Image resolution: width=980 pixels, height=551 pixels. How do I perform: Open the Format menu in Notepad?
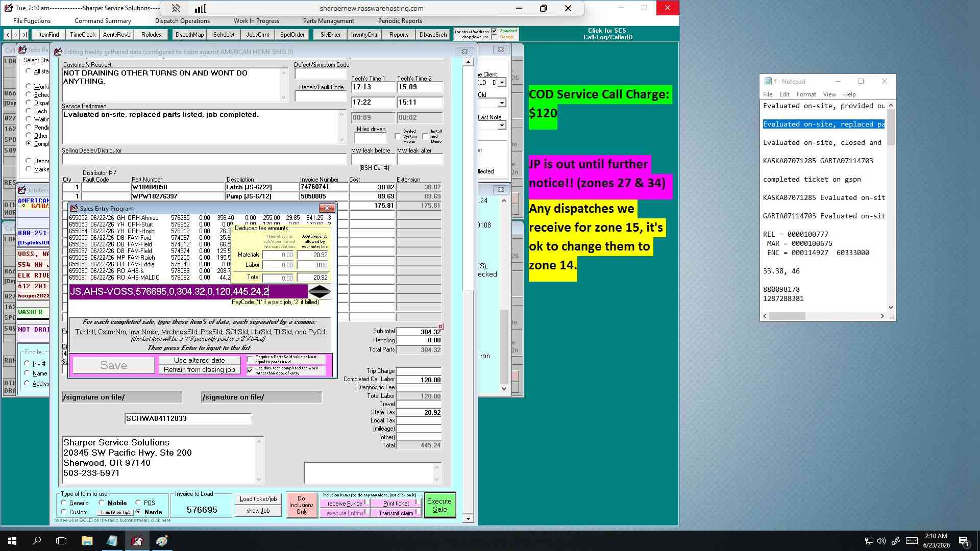pyautogui.click(x=806, y=94)
